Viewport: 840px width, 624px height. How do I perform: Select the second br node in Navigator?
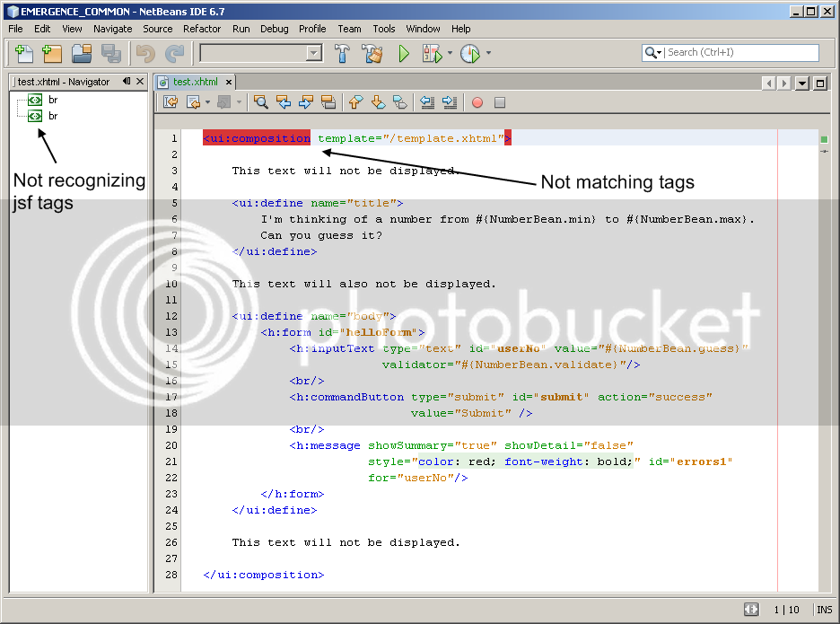click(43, 116)
